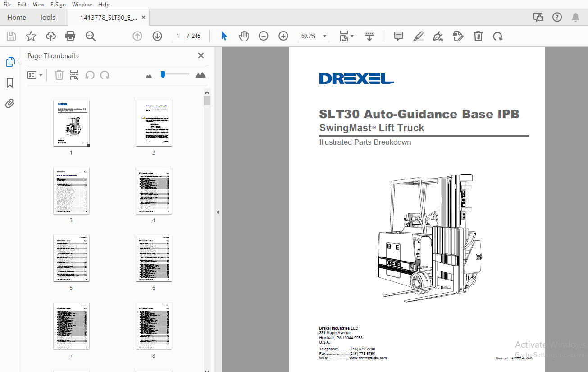Select page 8 thumbnail

tap(154, 326)
